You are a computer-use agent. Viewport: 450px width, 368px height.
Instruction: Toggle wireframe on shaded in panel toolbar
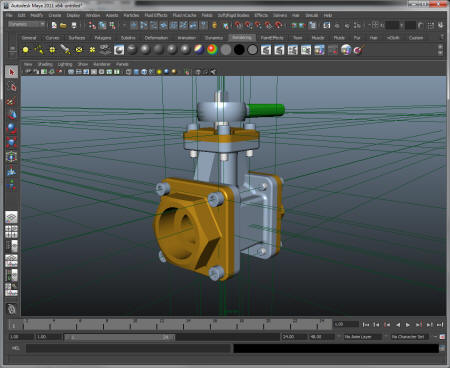pyautogui.click(x=144, y=72)
